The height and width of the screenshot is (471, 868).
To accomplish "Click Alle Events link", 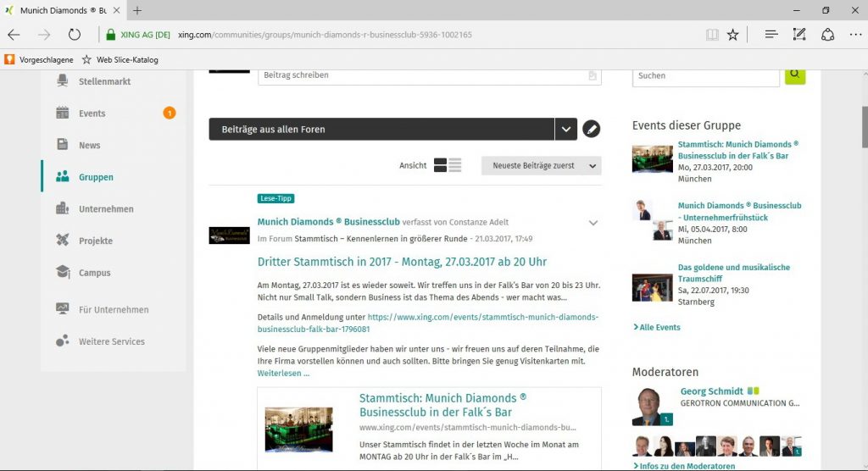I will coord(657,327).
